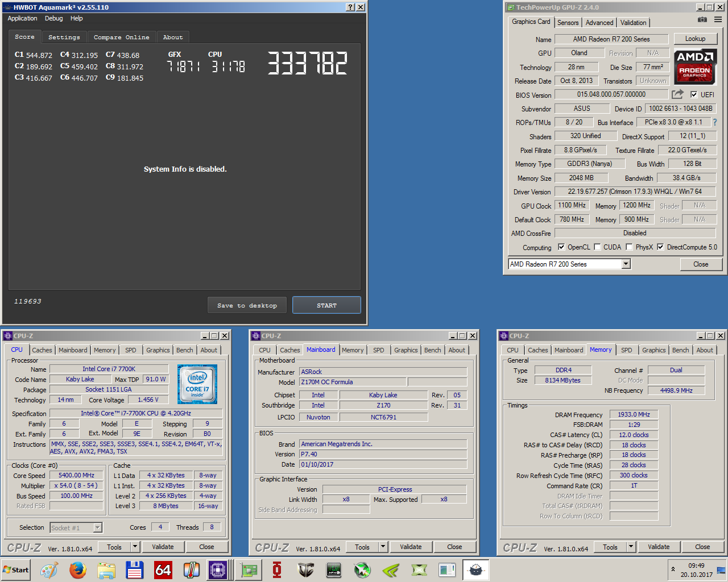This screenshot has width=728, height=582.
Task: Open Caches tab in leftmost CPU-Z window
Action: coord(42,350)
